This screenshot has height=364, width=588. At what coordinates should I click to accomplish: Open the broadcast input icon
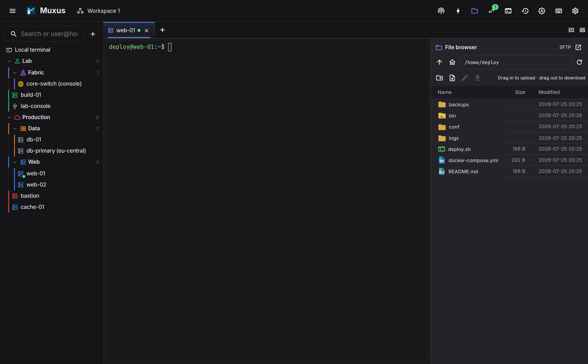441,11
